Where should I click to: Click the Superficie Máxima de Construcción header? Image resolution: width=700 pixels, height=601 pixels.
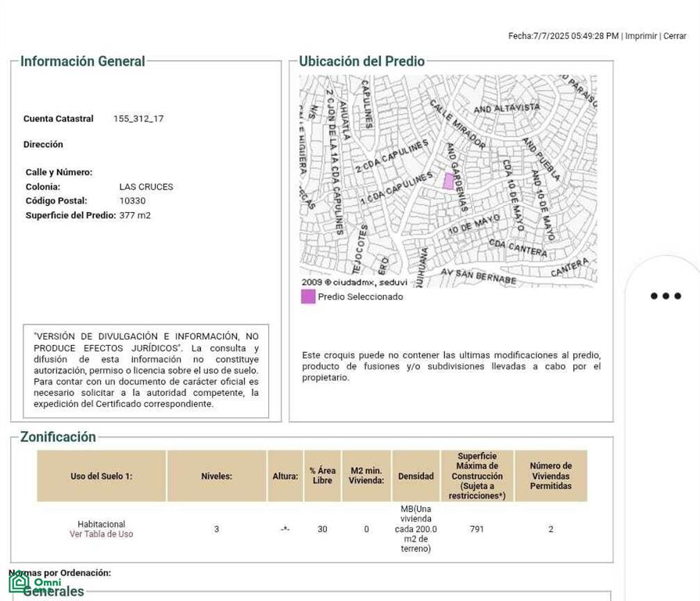(477, 476)
